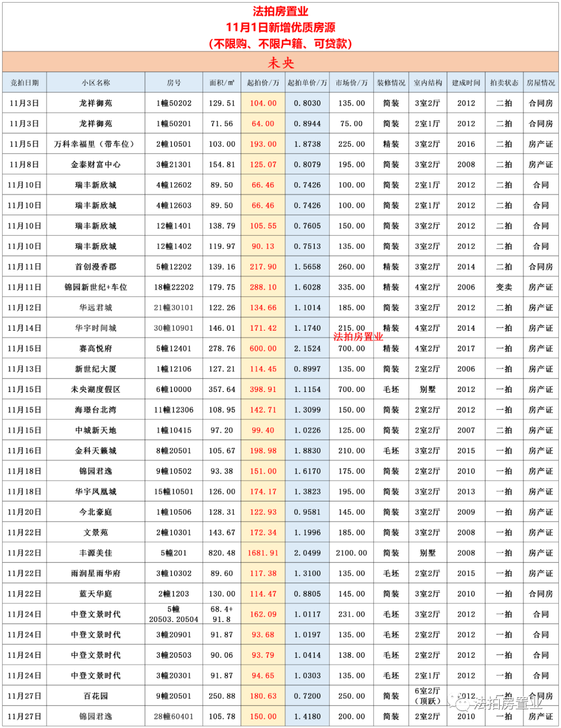Click the 未央 district banner
The height and width of the screenshot is (728, 561).
pos(280,62)
